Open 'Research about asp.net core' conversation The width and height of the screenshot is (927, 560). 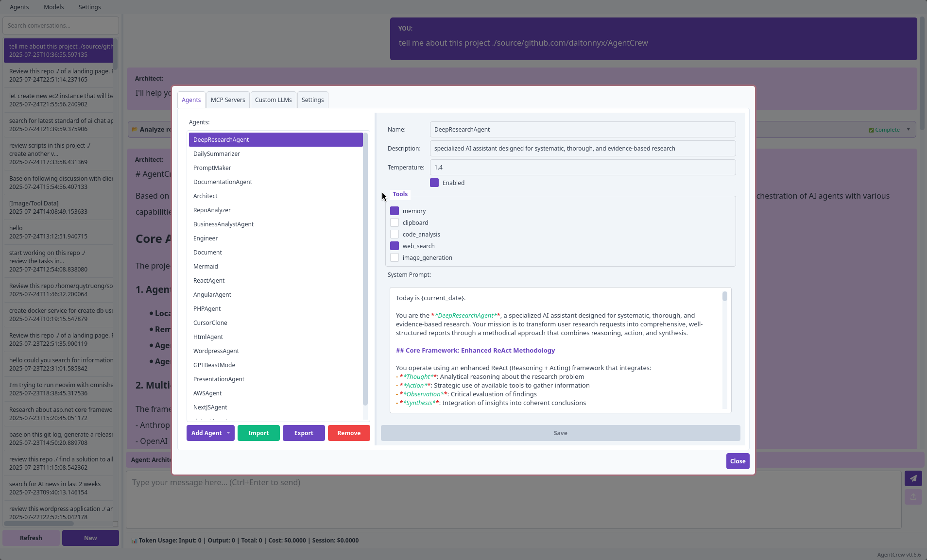(58, 414)
